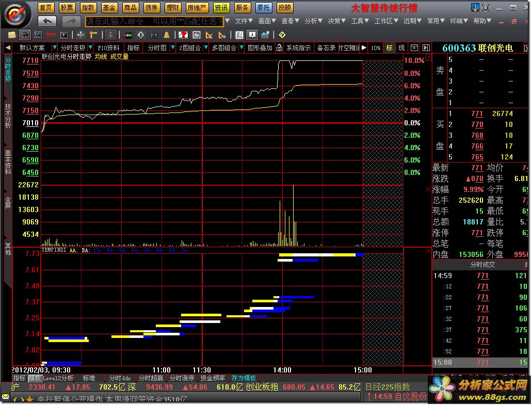Click the command input field
Viewport: 532px width, 405px height.
tap(154, 21)
